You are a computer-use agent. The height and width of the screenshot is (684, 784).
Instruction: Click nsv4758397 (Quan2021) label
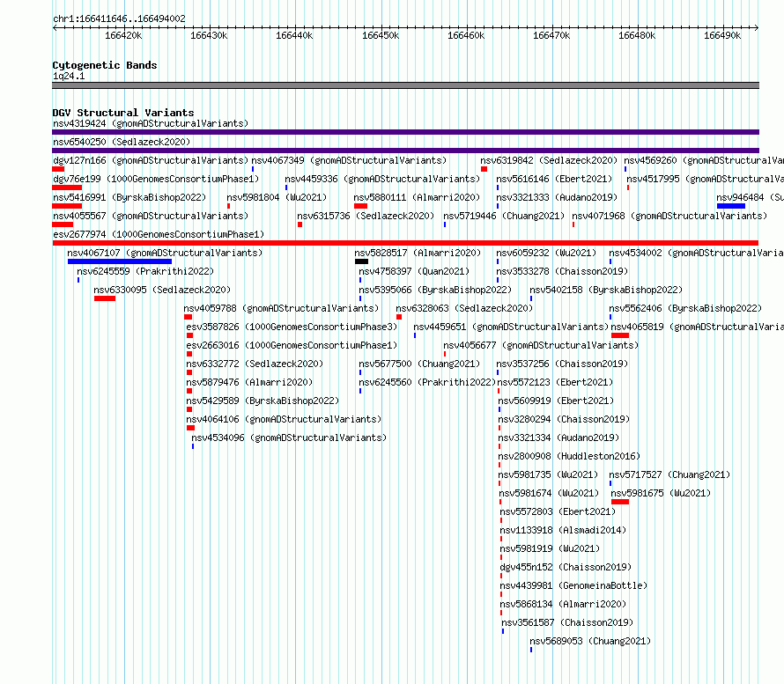414,271
